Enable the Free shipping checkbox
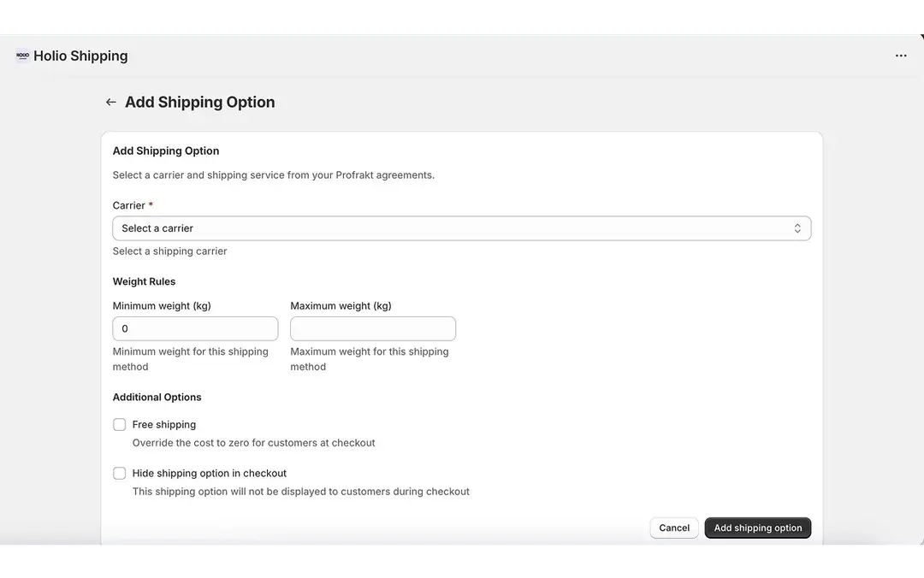924x578 pixels. (x=119, y=424)
